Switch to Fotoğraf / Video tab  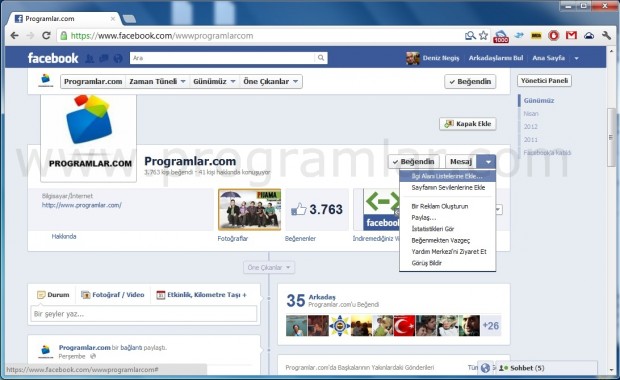click(x=113, y=295)
